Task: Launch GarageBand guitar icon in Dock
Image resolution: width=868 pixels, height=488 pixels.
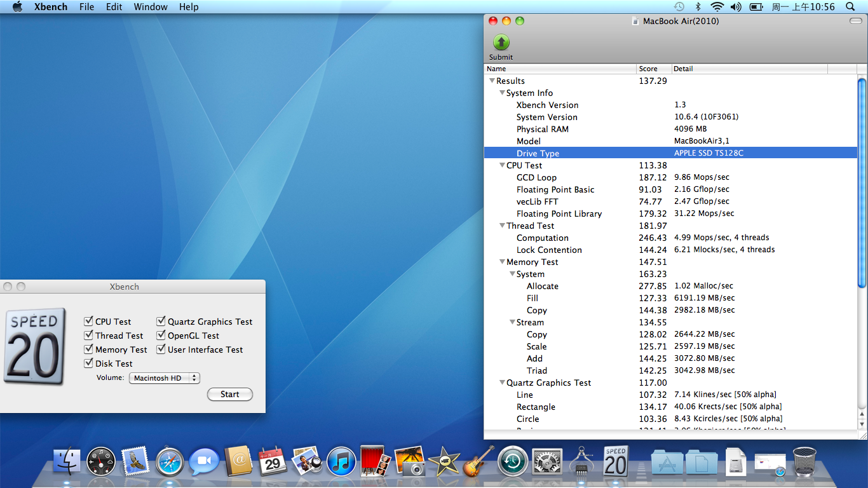Action: pos(478,461)
